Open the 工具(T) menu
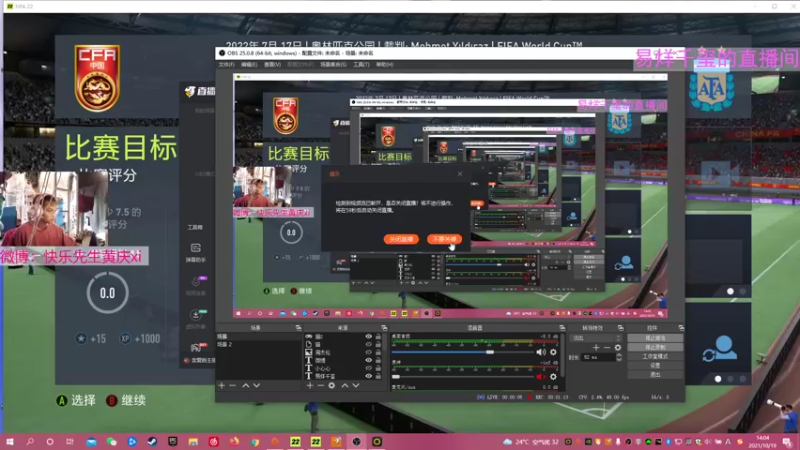The image size is (800, 450). [x=361, y=65]
